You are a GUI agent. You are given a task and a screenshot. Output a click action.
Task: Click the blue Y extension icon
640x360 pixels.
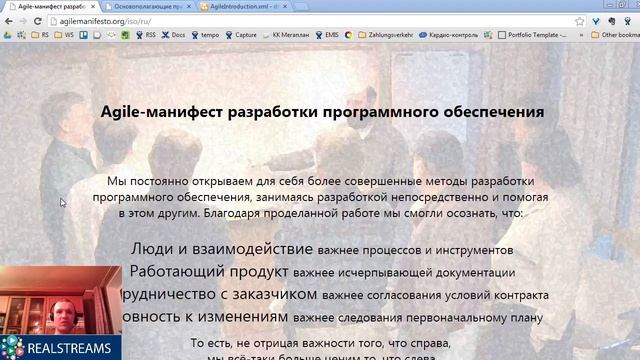click(596, 21)
